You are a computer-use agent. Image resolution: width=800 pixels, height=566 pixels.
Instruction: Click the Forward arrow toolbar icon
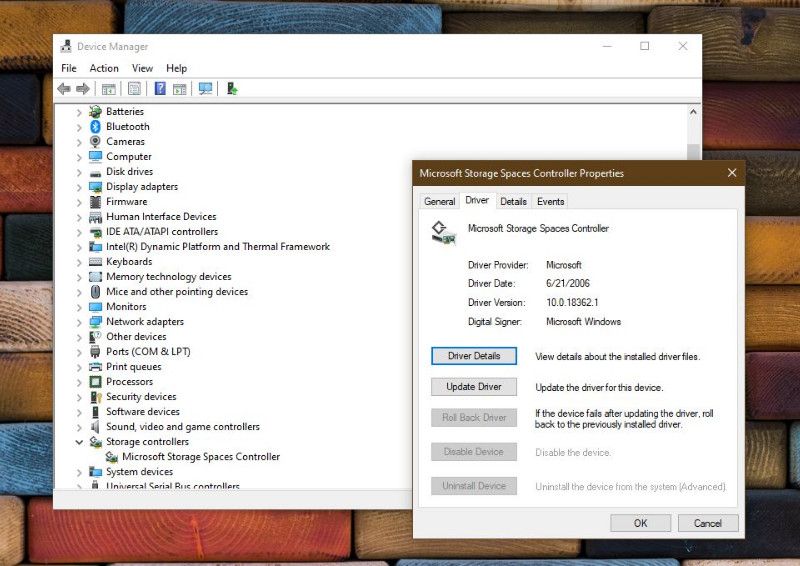point(83,89)
